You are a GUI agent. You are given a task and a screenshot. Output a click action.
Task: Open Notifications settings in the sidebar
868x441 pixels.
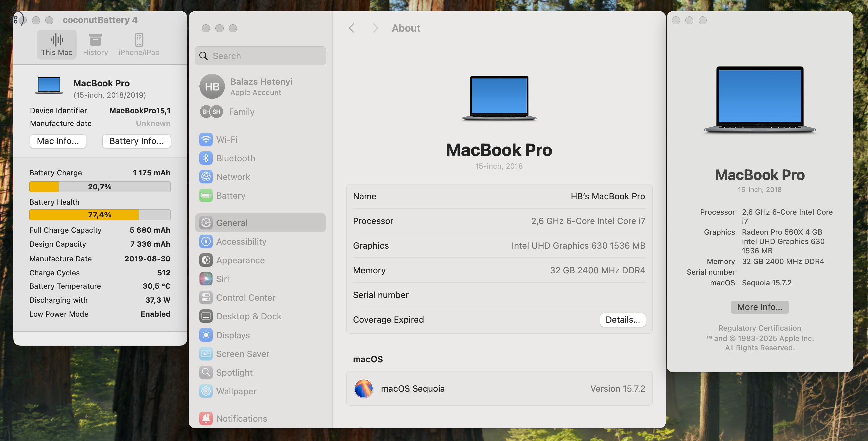(241, 418)
